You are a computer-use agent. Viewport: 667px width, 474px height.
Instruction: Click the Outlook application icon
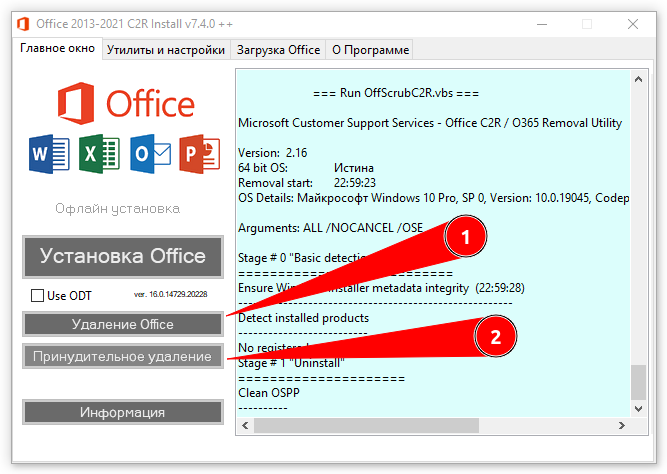pyautogui.click(x=150, y=154)
